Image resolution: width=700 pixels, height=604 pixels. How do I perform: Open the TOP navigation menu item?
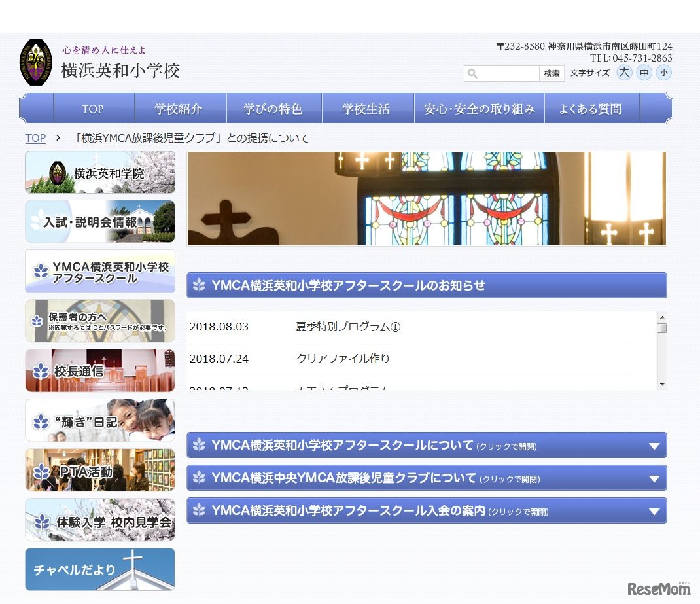[94, 109]
